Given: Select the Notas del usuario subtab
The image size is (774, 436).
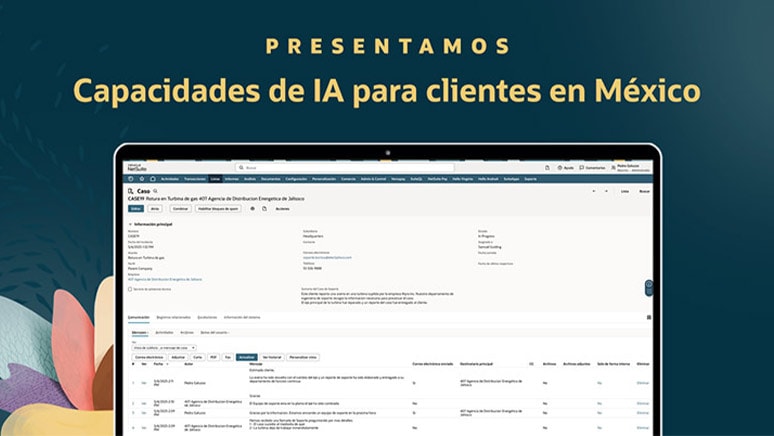Looking at the screenshot, I should coord(215,333).
